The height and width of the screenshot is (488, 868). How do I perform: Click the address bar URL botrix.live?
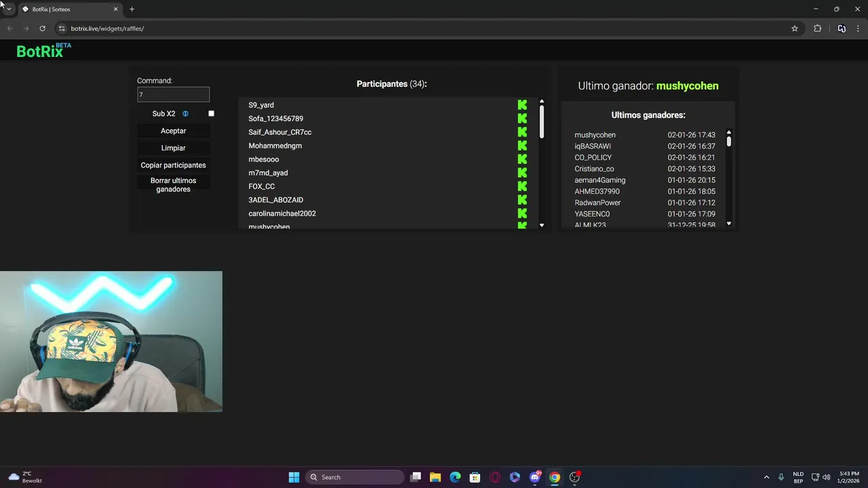(107, 28)
